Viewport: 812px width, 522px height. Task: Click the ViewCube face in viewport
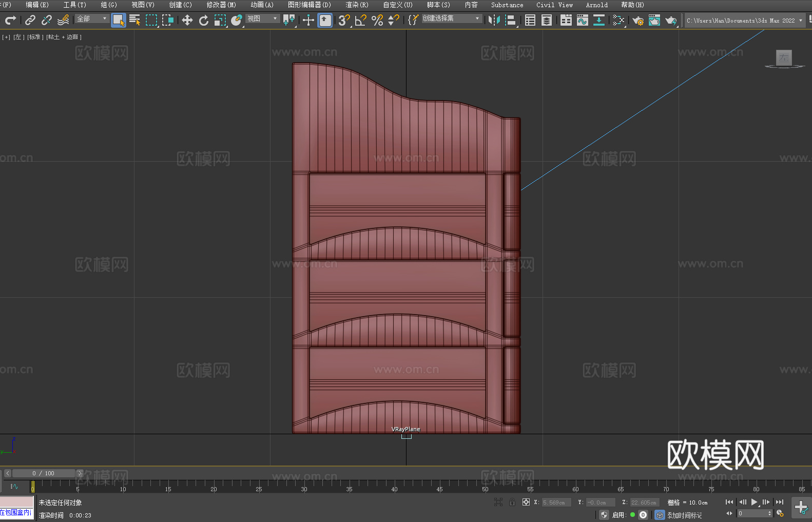[784, 57]
